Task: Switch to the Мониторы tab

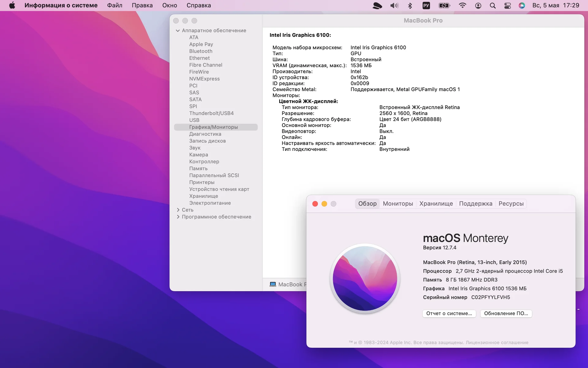Action: pyautogui.click(x=398, y=204)
